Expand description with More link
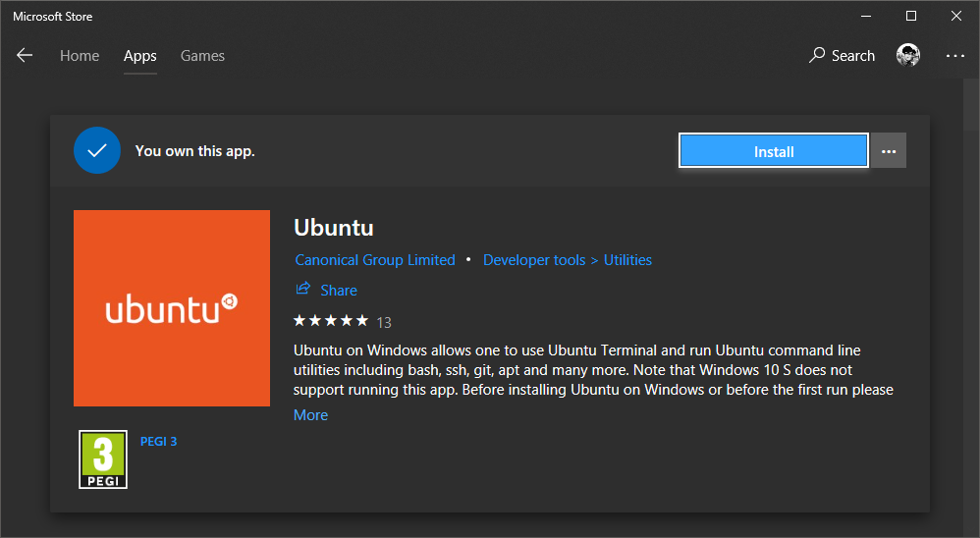980x538 pixels. (x=310, y=415)
